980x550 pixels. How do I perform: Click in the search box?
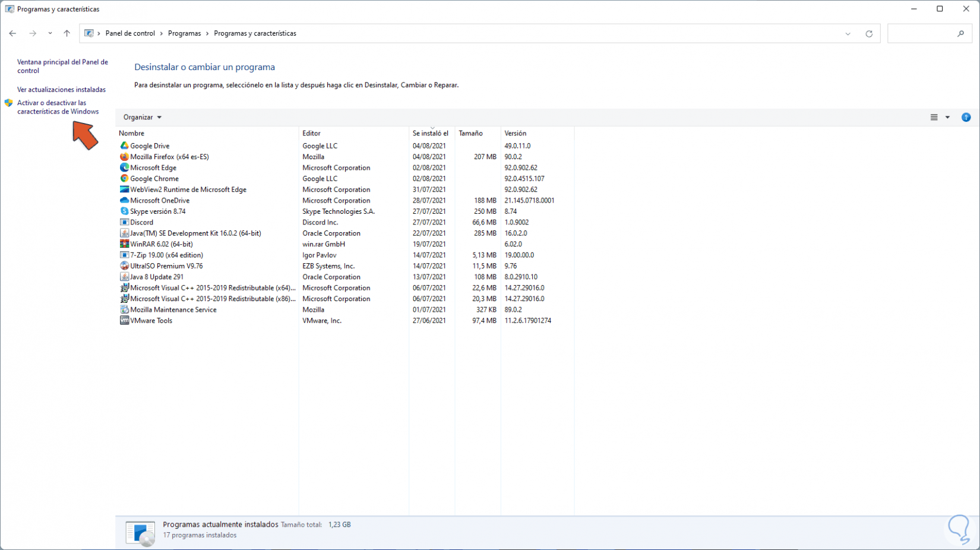pos(929,34)
